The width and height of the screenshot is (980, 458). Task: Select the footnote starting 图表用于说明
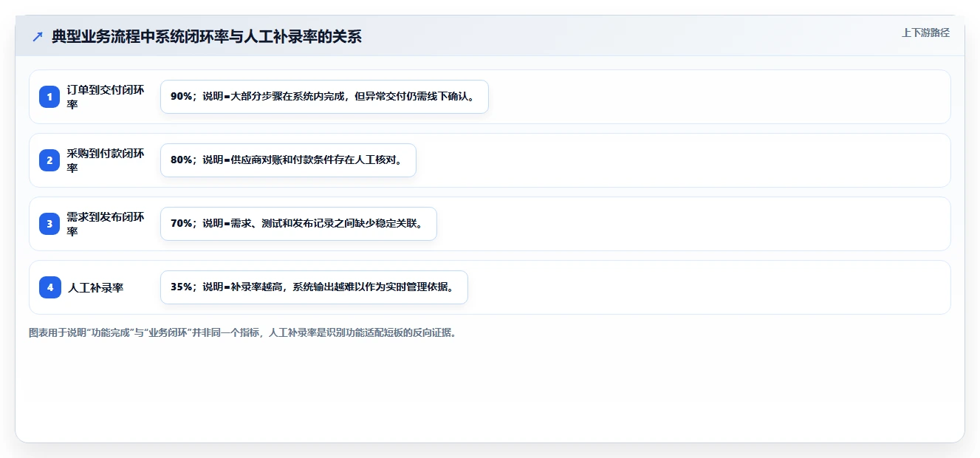click(242, 333)
